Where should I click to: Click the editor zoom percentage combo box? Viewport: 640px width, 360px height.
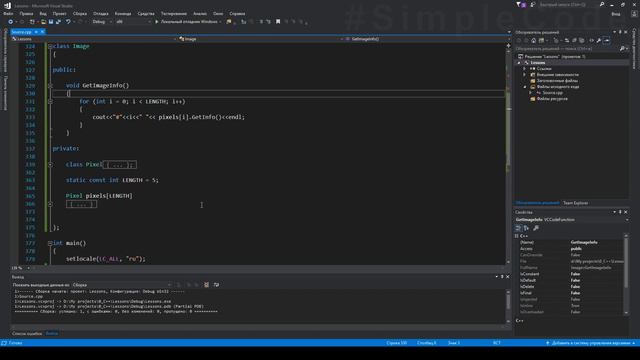tap(21, 268)
